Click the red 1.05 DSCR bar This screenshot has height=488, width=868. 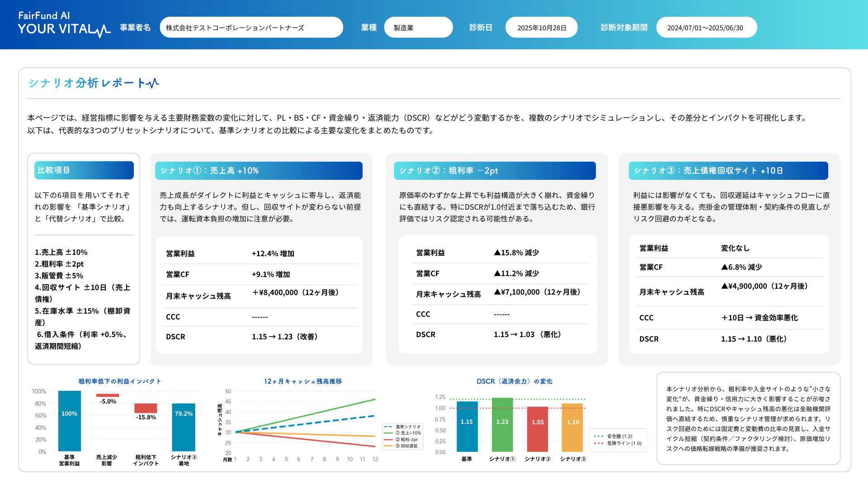point(538,429)
